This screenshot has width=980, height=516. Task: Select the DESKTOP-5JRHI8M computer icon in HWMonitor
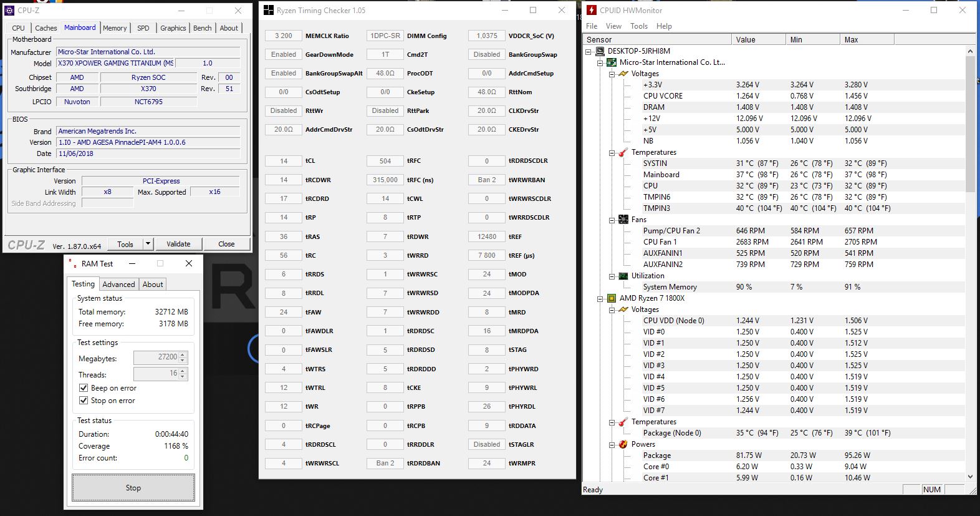pyautogui.click(x=600, y=51)
